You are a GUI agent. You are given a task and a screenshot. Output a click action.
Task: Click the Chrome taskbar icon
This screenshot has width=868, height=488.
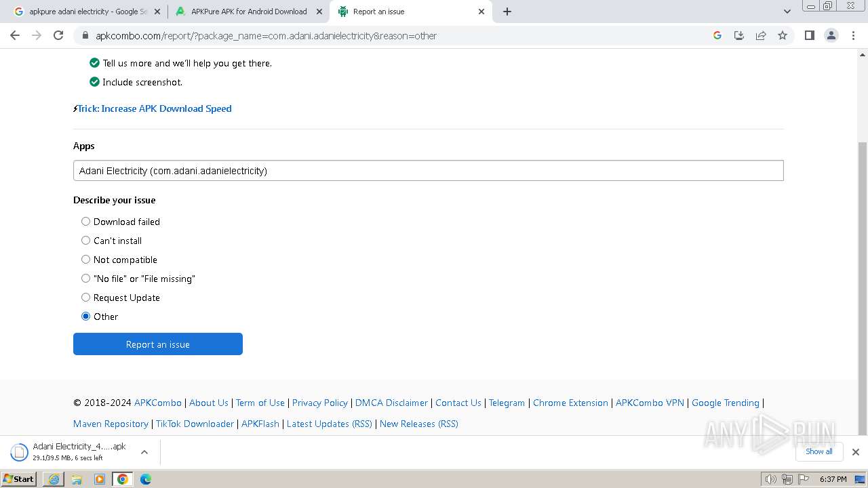click(x=123, y=479)
